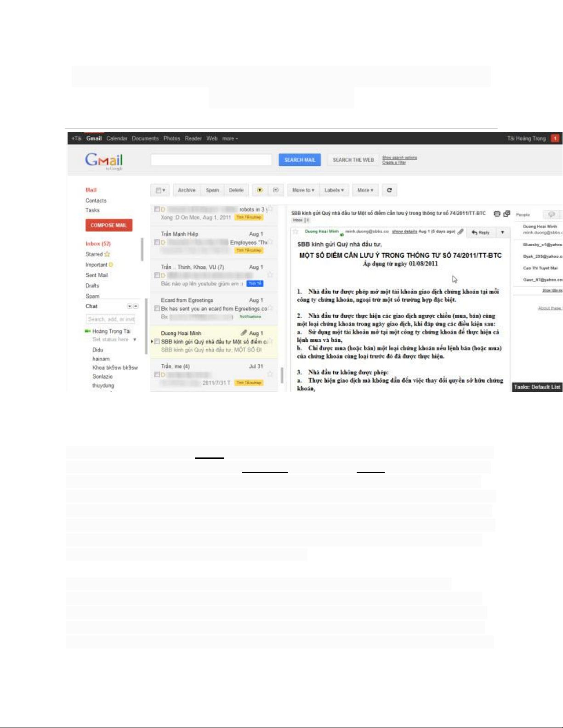563x728 pixels.
Task: Go to the Sent Mail folder
Action: click(x=97, y=275)
